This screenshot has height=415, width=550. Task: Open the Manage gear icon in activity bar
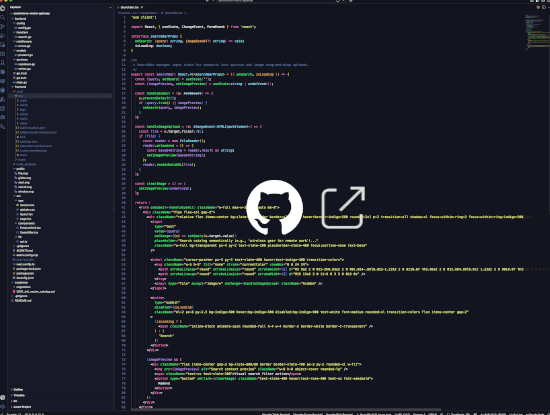click(x=3, y=407)
